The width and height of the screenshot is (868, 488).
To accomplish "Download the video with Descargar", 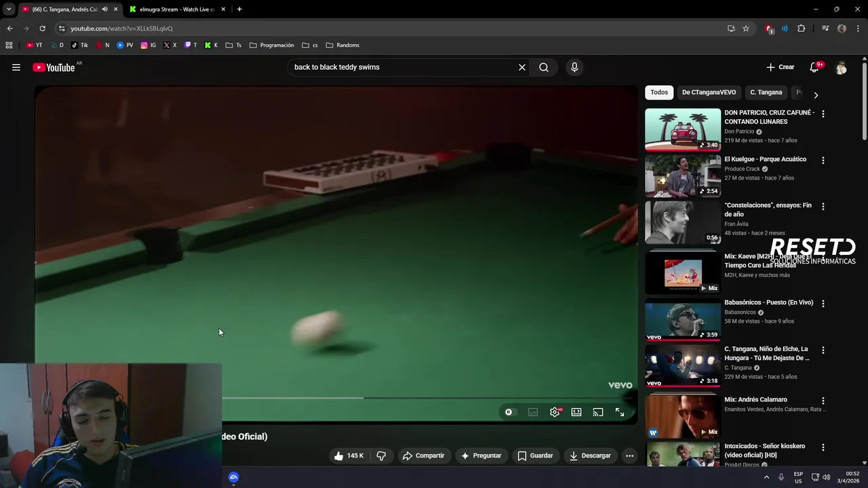I will coord(590,455).
